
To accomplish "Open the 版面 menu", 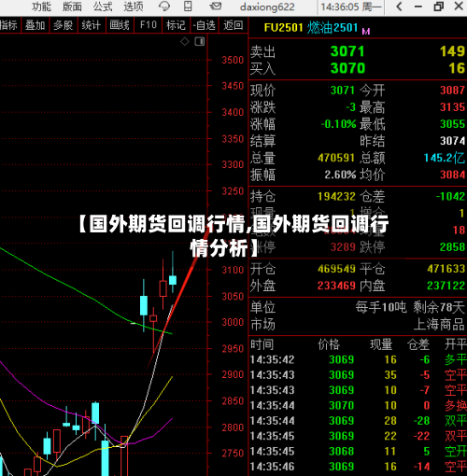I will (x=72, y=7).
